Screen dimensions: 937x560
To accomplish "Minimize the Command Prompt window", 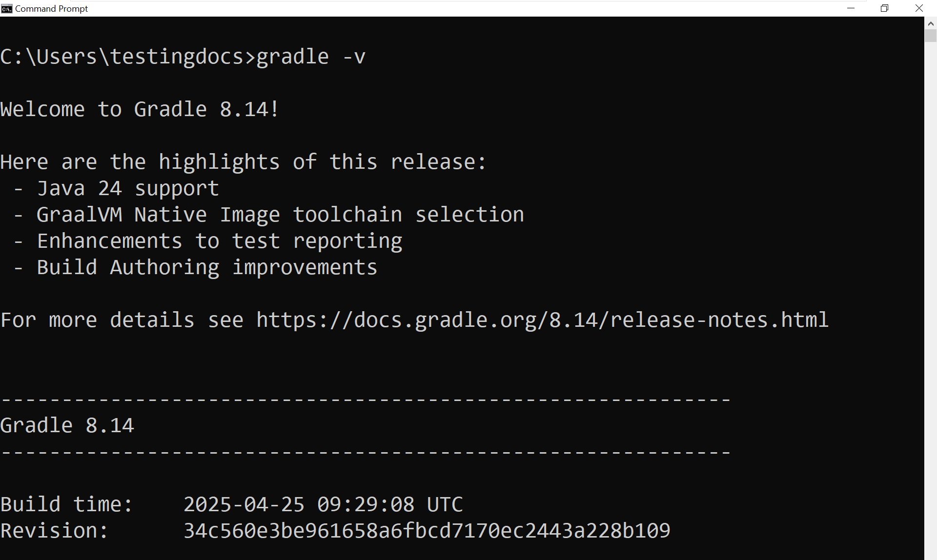I will pyautogui.click(x=851, y=8).
